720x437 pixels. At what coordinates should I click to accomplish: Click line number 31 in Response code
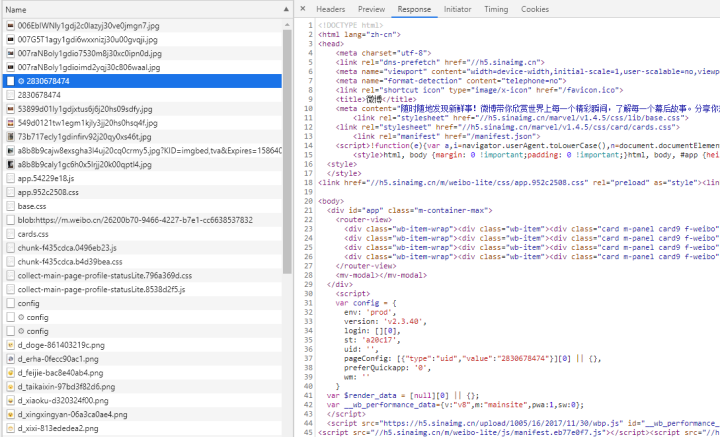coord(309,303)
